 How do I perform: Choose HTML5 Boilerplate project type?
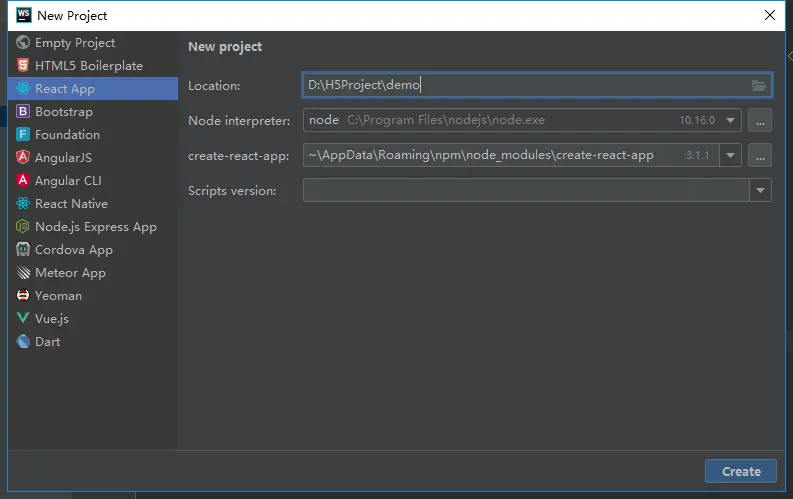[x=93, y=65]
